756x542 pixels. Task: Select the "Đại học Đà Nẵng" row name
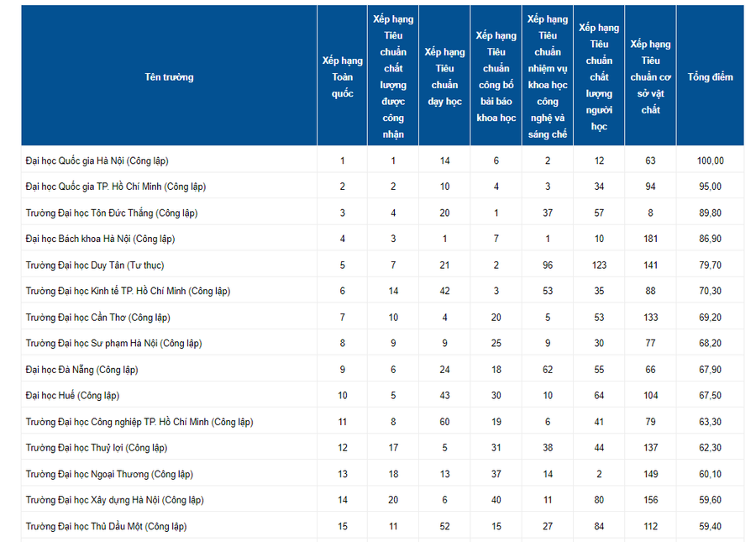pyautogui.click(x=81, y=370)
